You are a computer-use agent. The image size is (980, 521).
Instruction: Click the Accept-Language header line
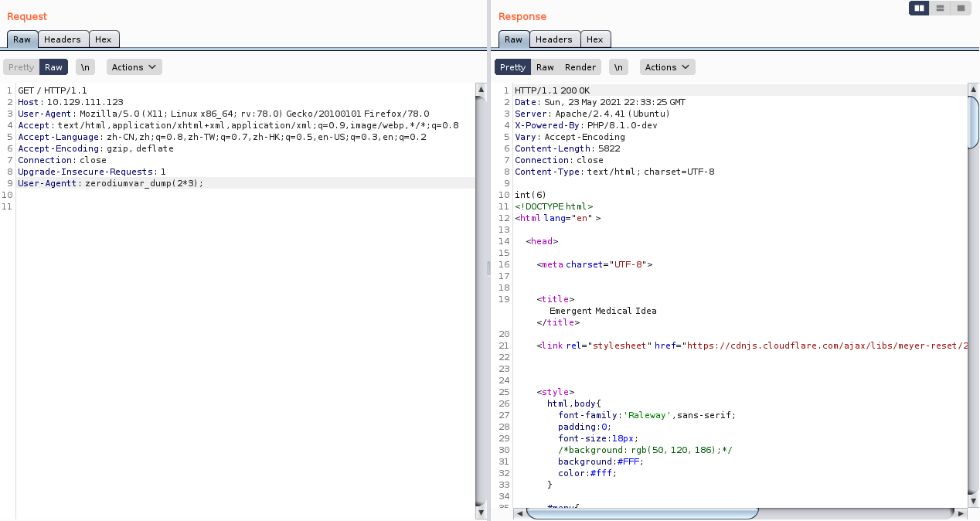[222, 137]
